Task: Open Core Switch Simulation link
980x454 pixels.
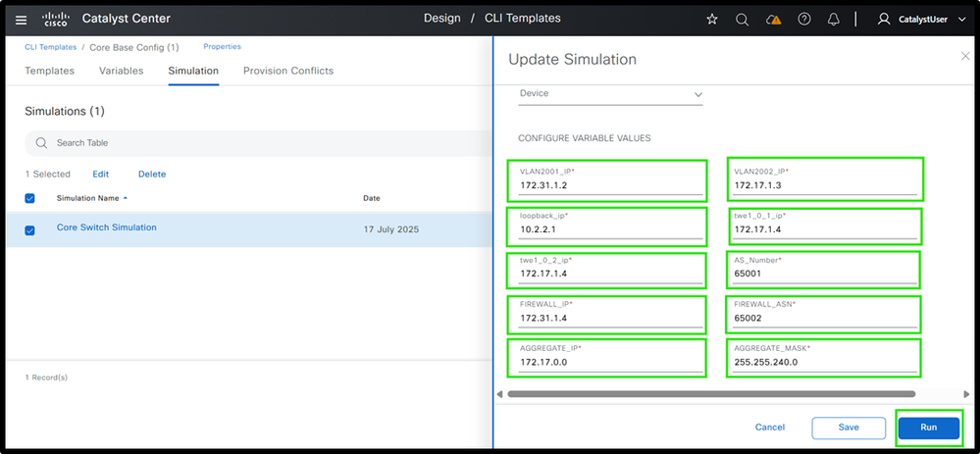Action: (x=106, y=227)
